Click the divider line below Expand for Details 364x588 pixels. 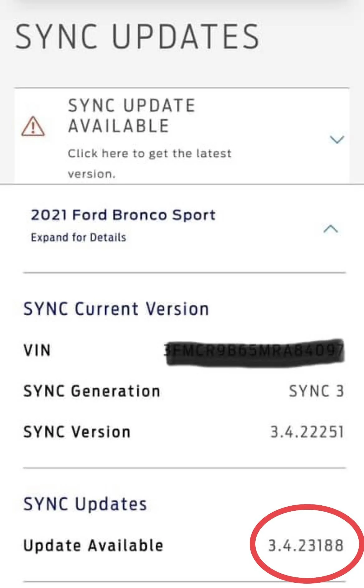(x=184, y=273)
